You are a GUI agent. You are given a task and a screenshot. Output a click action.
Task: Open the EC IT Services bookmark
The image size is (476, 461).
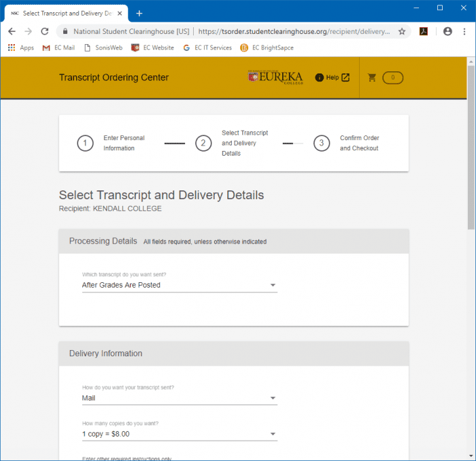pos(207,48)
